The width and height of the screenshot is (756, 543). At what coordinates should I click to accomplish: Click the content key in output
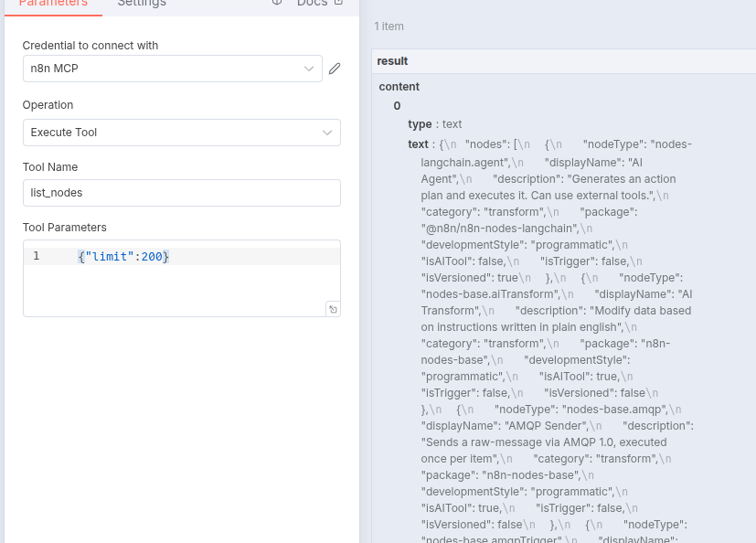(399, 87)
